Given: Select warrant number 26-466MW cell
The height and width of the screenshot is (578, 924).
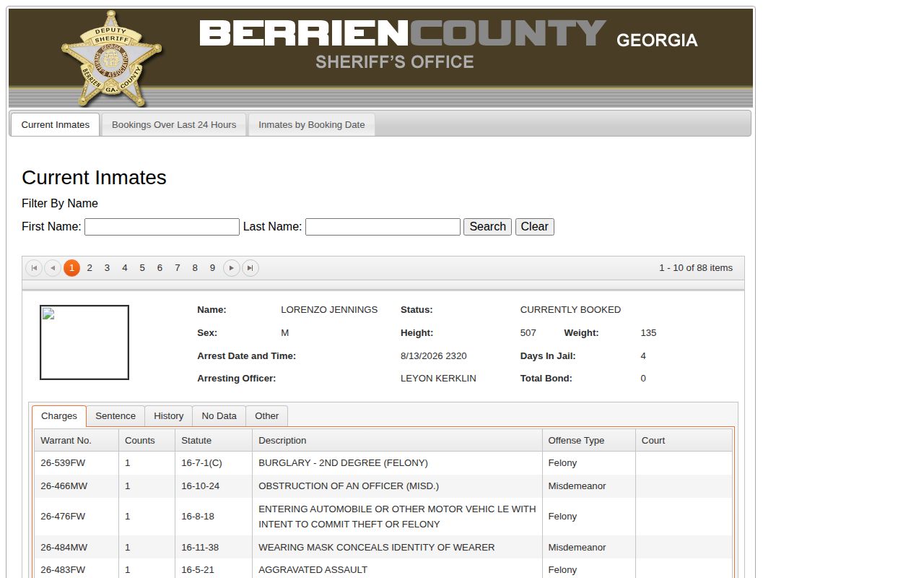Looking at the screenshot, I should 77,486.
